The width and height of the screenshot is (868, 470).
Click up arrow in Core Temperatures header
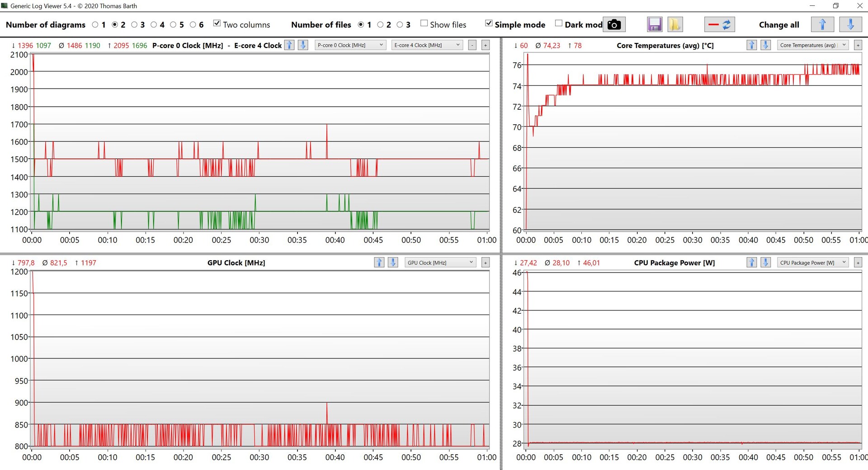(x=751, y=45)
